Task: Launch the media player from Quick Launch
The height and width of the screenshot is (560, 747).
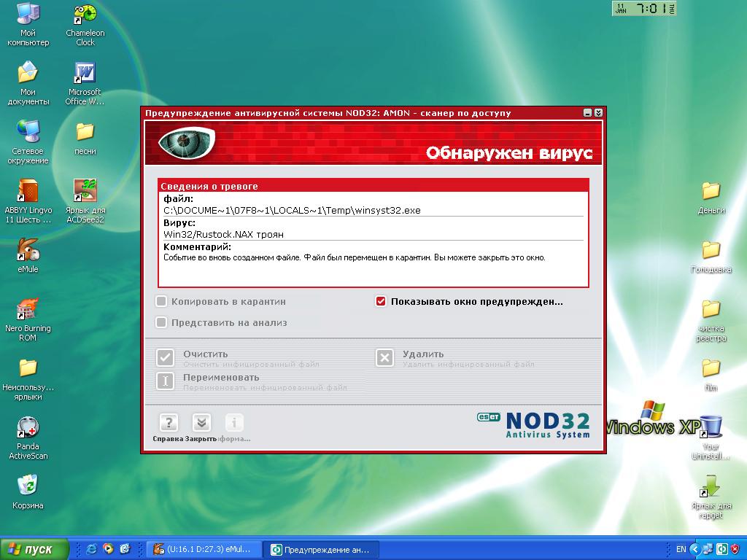Action: click(108, 549)
